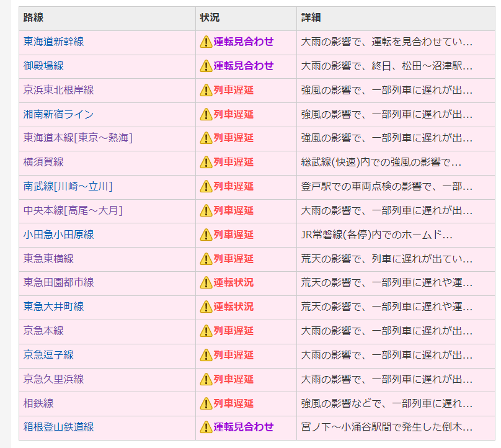The width and height of the screenshot is (501, 448).
Task: Click 列車遅延 status for 横須賀線
Action: coord(234,162)
